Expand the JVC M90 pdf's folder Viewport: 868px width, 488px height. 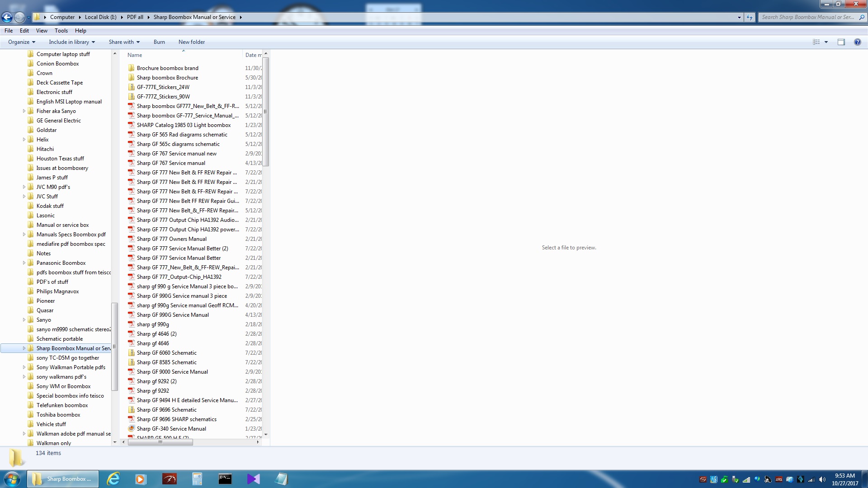[24, 187]
